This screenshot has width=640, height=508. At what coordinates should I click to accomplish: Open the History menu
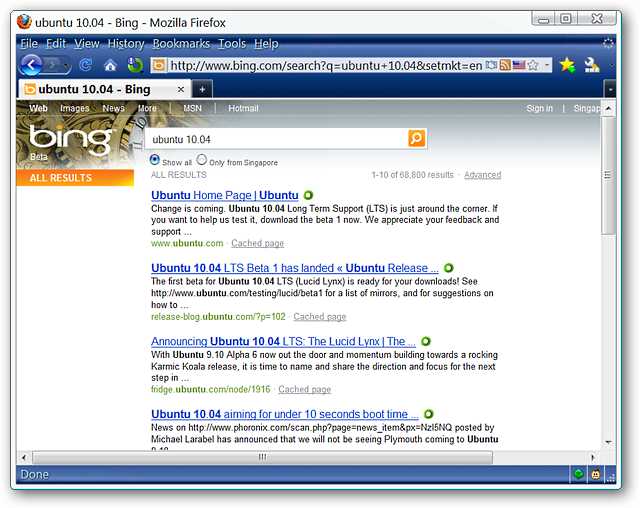click(x=126, y=44)
